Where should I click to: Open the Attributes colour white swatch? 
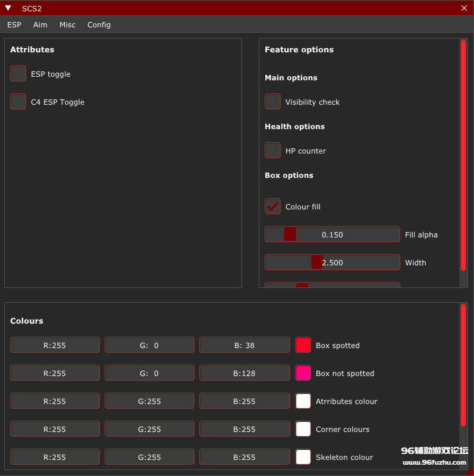[303, 401]
